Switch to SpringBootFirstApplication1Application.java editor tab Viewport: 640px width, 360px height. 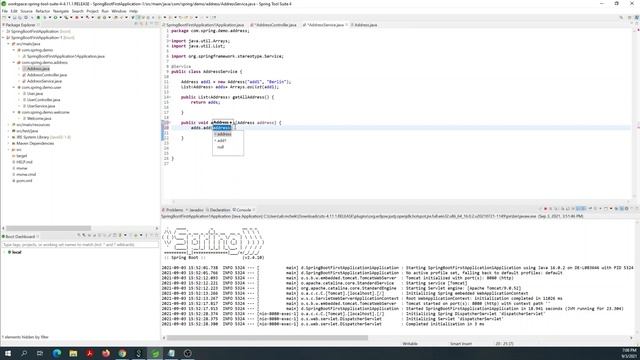pyautogui.click(x=204, y=25)
